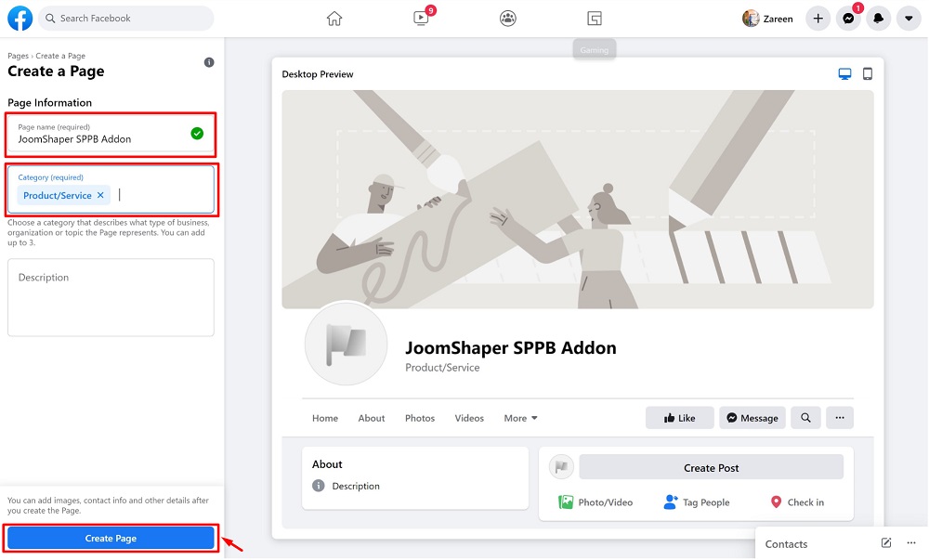Viewport: 929px width, 560px height.
Task: Open the Home feed icon
Action: click(x=334, y=19)
